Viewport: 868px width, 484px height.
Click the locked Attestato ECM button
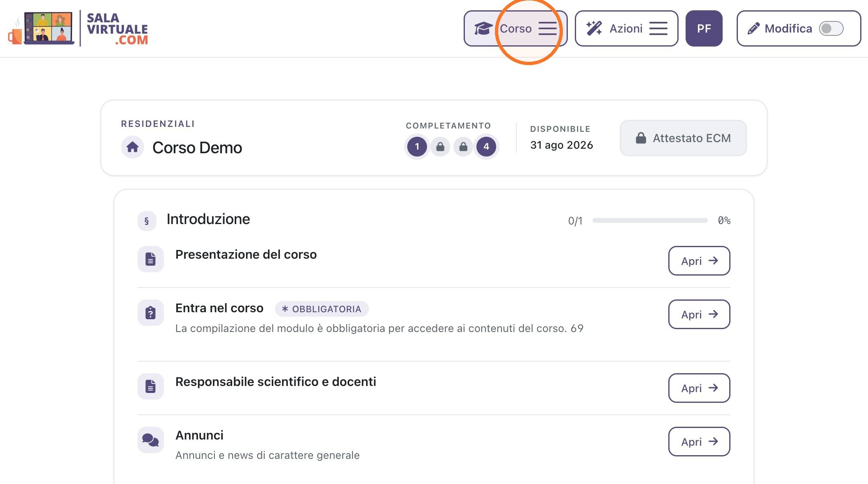pyautogui.click(x=683, y=138)
